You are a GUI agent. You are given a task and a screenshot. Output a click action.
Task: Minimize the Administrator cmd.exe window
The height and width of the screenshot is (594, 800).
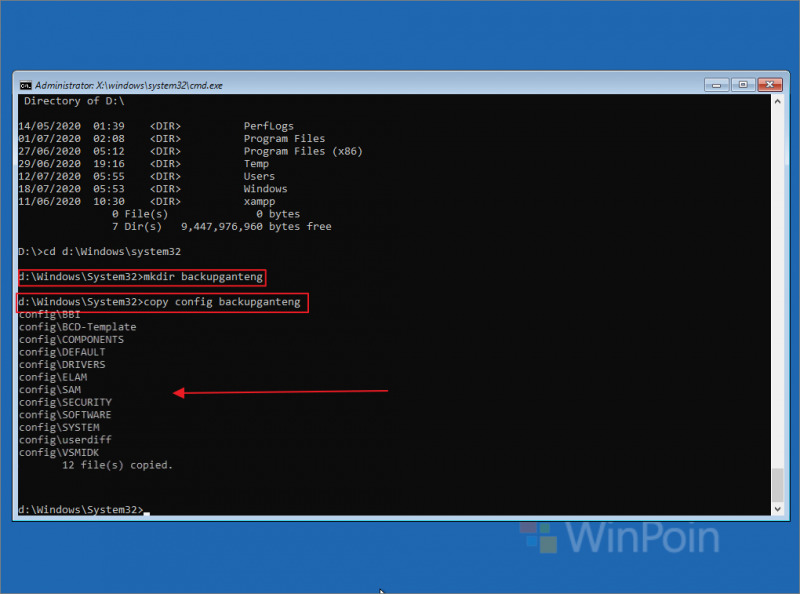pos(716,85)
